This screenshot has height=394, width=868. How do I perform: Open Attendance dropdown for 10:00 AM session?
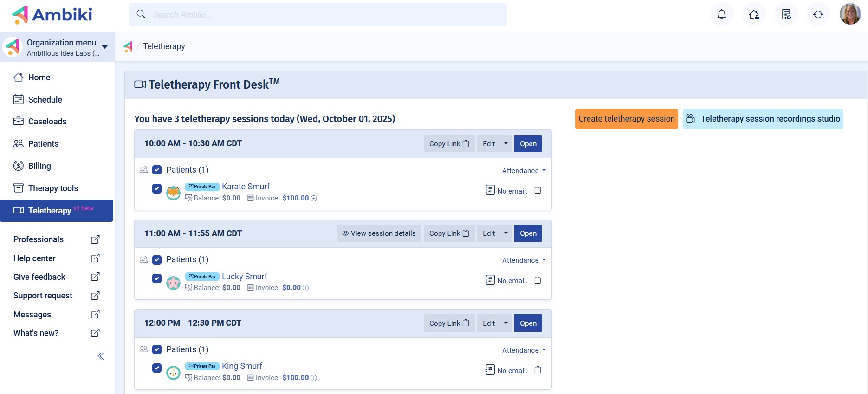[x=524, y=171]
